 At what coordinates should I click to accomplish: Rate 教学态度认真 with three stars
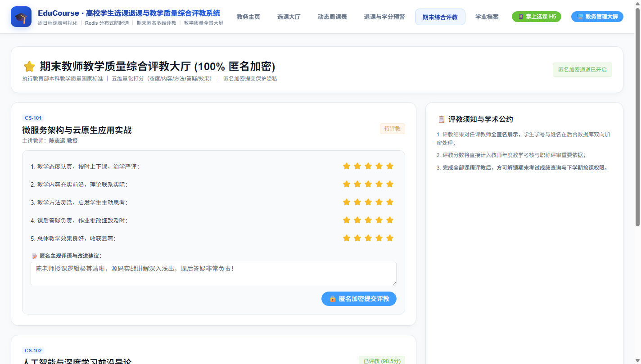368,166
